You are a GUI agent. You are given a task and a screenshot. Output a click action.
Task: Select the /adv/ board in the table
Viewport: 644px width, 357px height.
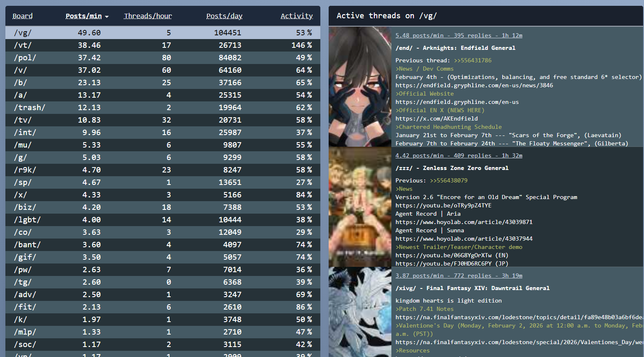(x=163, y=294)
